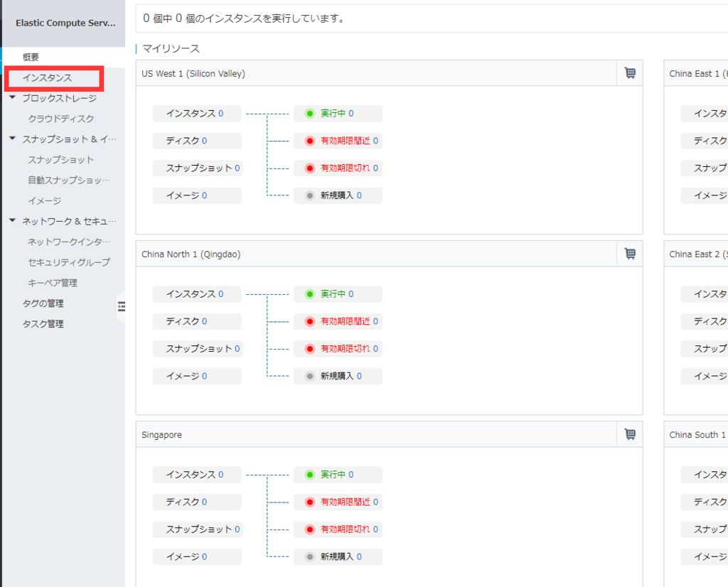Click 有効期限切れ 0 under US West 1
Viewport: 728px width, 587px height.
coord(338,168)
